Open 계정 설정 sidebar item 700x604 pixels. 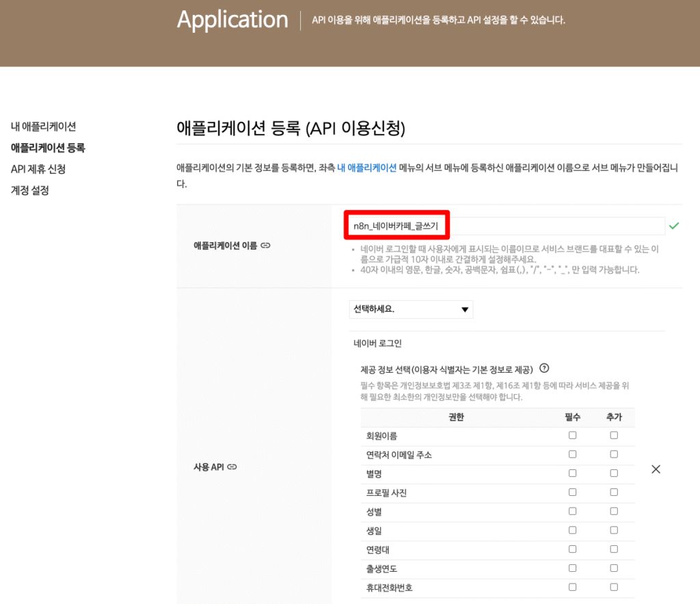[x=30, y=190]
